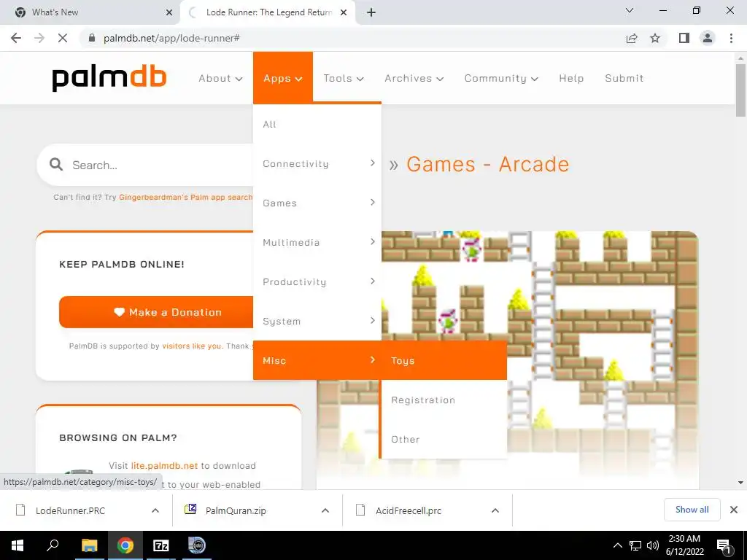The height and width of the screenshot is (560, 747).
Task: Open File Explorer from the taskbar
Action: pos(89,545)
